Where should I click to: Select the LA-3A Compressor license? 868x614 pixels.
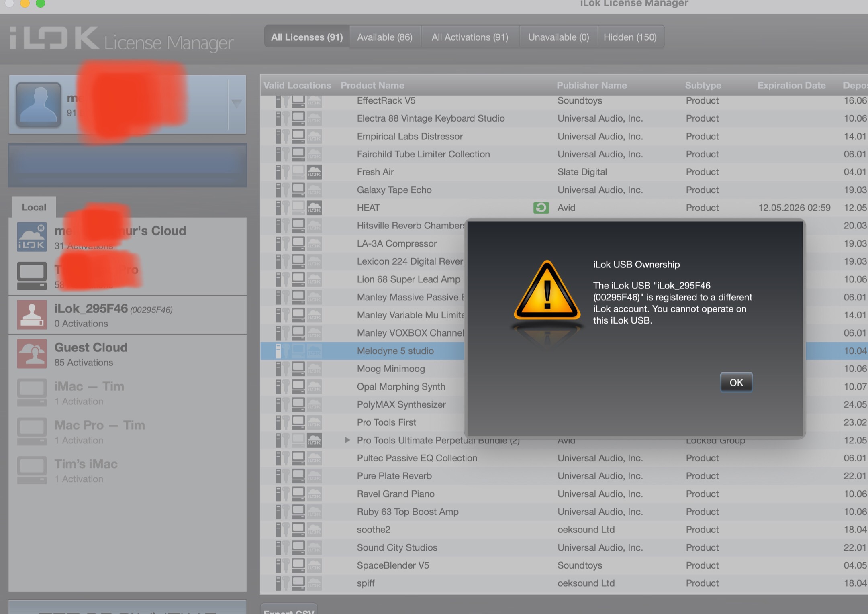point(397,243)
